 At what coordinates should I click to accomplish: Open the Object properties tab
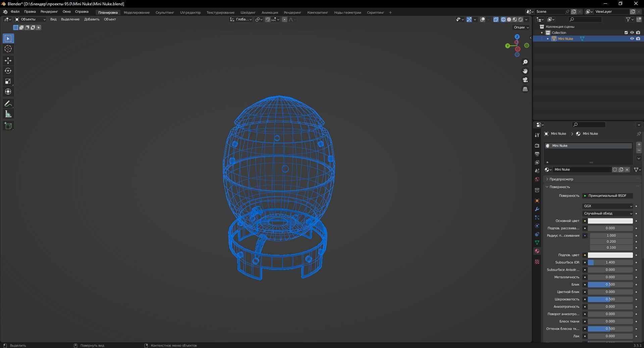[537, 201]
